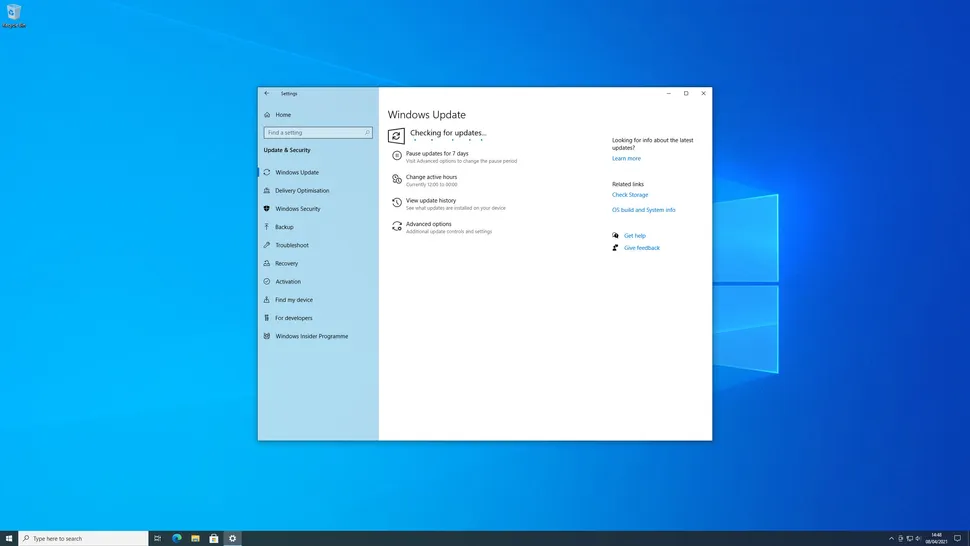Select the Backup option in sidebar
The image size is (970, 546).
point(284,227)
